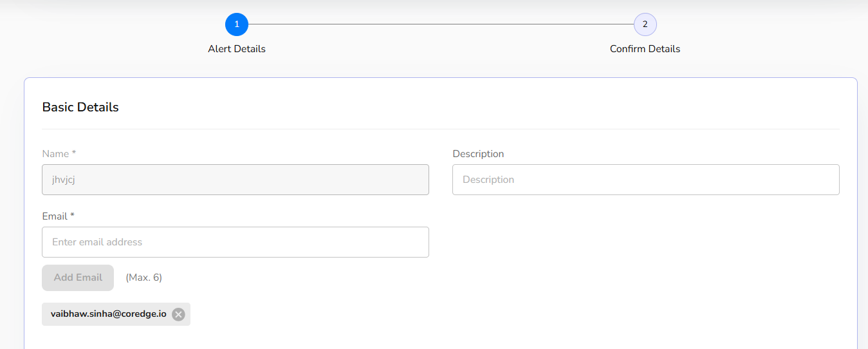Click the Basic Details heading

(x=80, y=108)
